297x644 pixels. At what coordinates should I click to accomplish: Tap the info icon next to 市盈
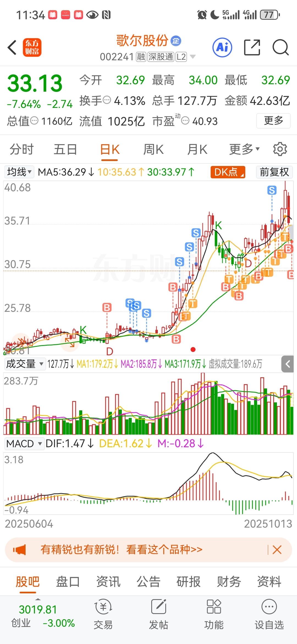[185, 121]
